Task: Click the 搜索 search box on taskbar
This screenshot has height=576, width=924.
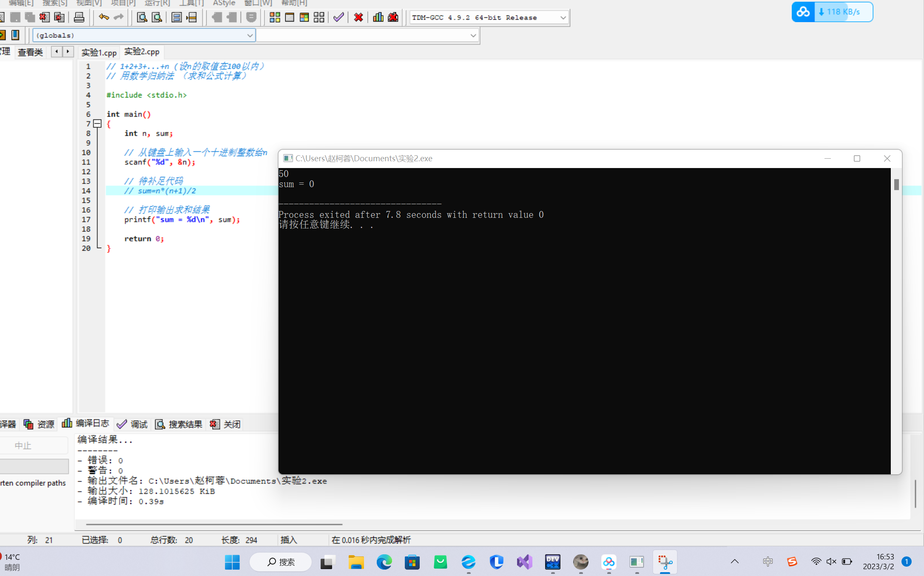Action: click(x=281, y=562)
